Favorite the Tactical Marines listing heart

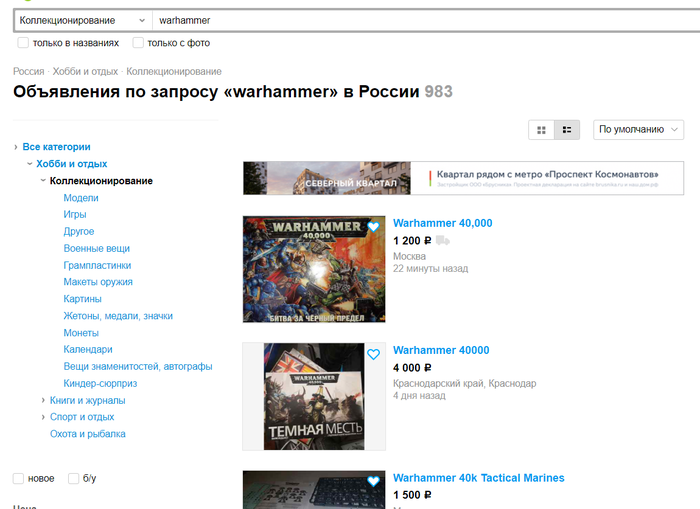pos(373,481)
